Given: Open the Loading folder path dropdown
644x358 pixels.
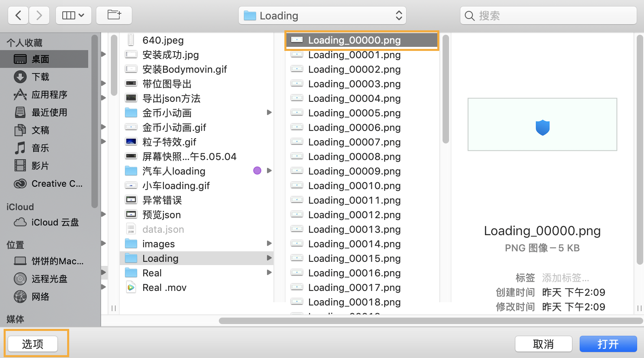Looking at the screenshot, I should 322,15.
